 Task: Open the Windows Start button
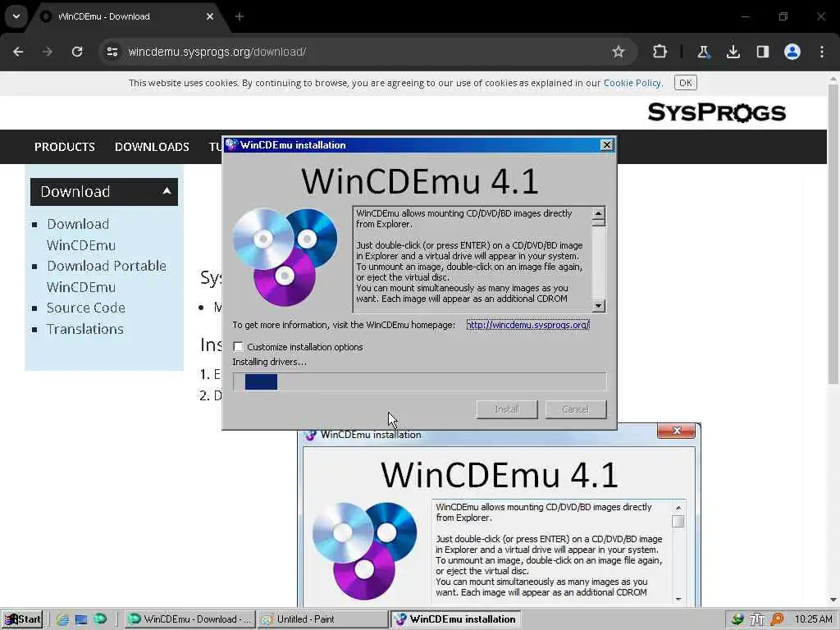22,619
